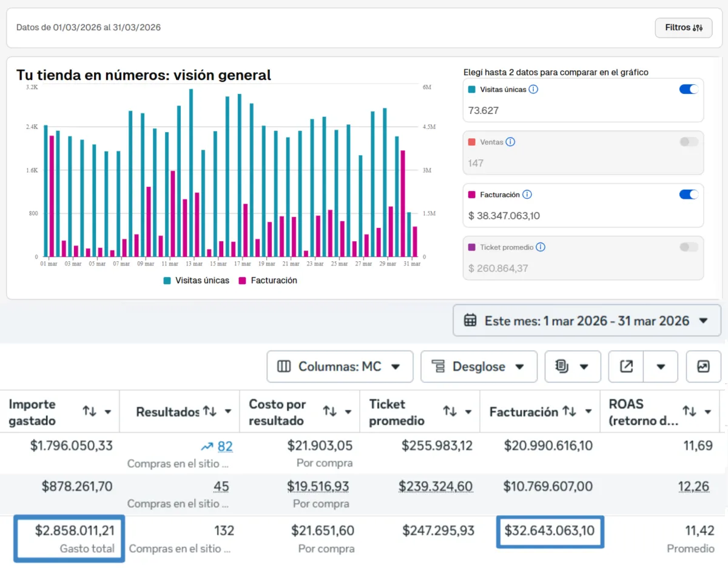This screenshot has width=728, height=568.
Task: Click the Visitas únicas chart legend item
Action: pyautogui.click(x=196, y=281)
